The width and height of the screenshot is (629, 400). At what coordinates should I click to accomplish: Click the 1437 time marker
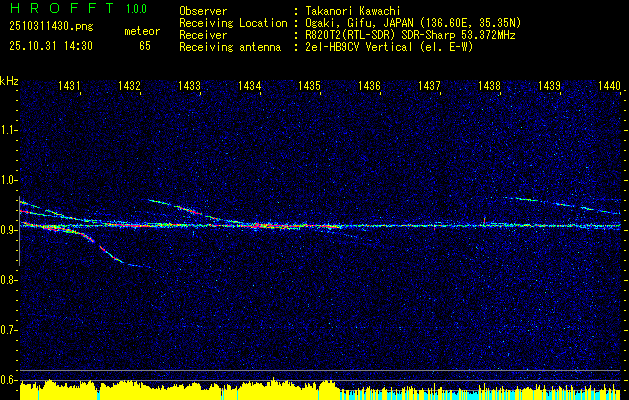click(x=429, y=85)
